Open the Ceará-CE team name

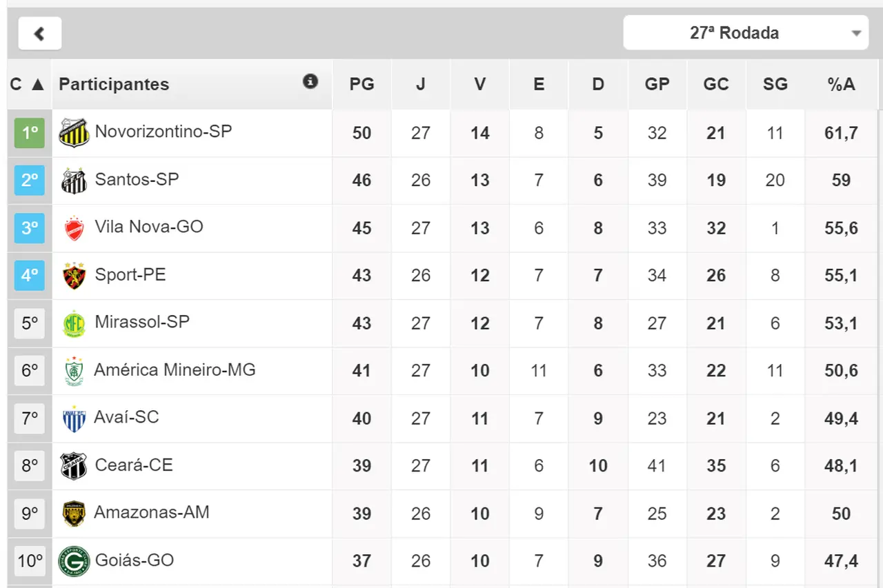[134, 465]
